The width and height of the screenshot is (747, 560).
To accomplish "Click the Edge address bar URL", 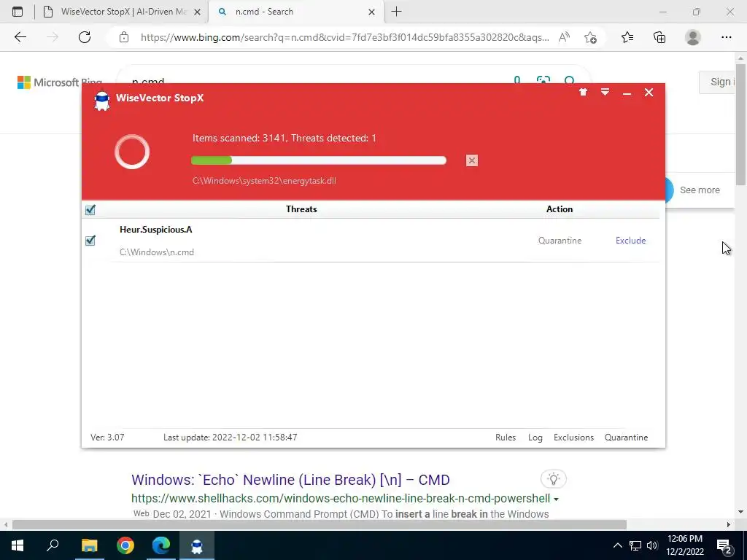I will (344, 37).
